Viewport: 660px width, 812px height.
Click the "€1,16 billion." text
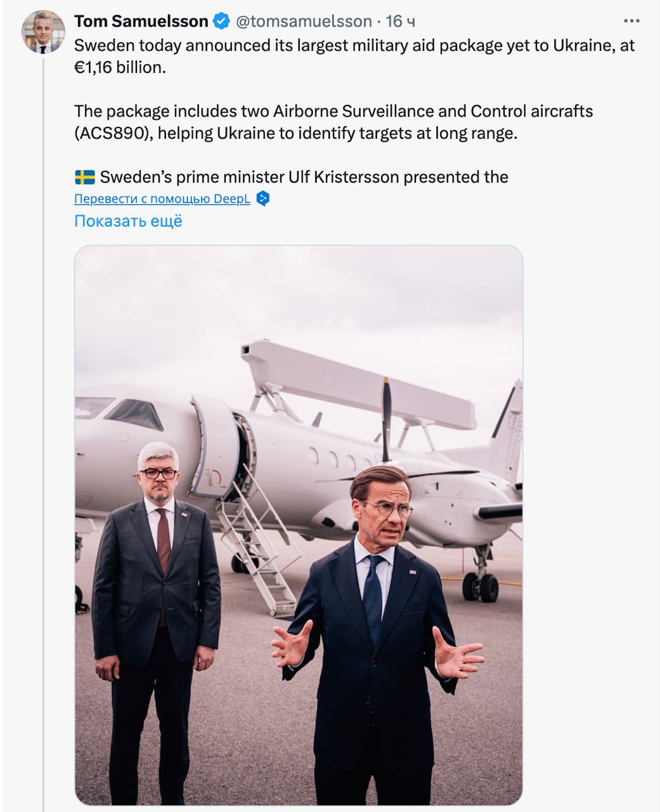click(120, 67)
